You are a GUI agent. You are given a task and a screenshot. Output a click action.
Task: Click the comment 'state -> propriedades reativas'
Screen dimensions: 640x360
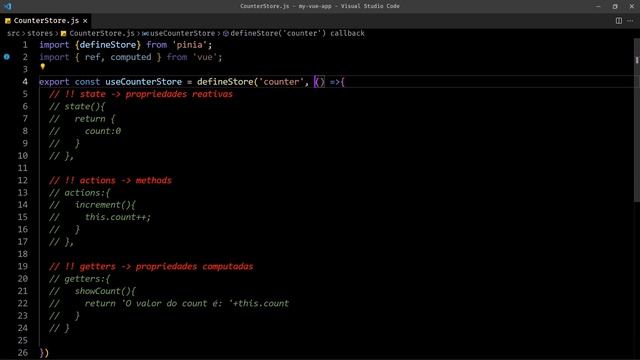tap(156, 94)
